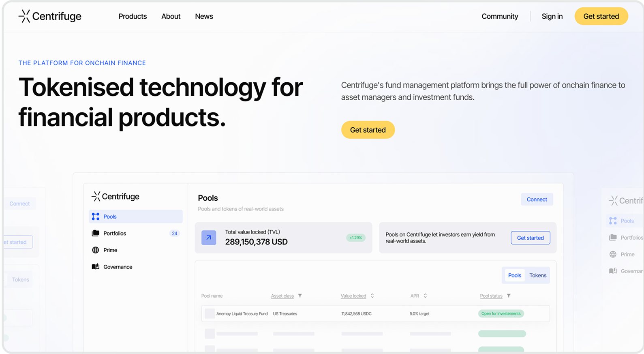Go to the News page
This screenshot has width=644, height=354.
tap(204, 16)
